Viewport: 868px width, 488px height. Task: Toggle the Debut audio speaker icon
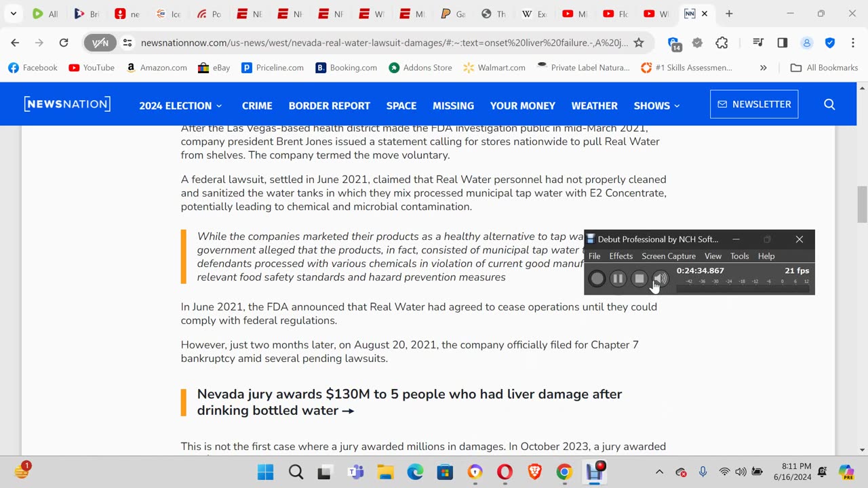point(660,279)
